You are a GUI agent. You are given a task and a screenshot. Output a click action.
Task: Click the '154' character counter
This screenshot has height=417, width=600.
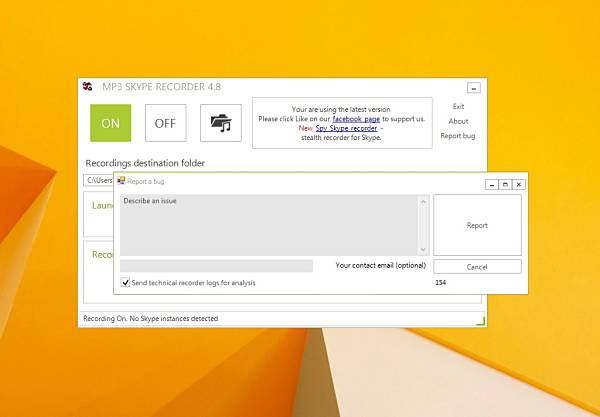click(x=440, y=283)
